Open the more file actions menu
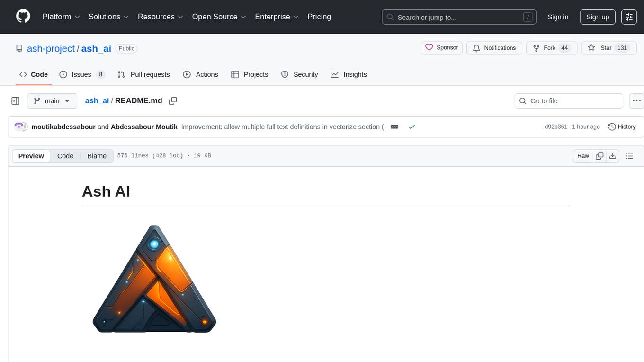Image resolution: width=644 pixels, height=362 pixels. tap(636, 101)
